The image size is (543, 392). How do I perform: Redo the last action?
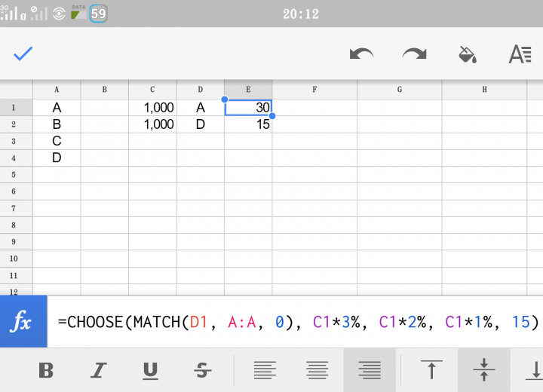(415, 54)
